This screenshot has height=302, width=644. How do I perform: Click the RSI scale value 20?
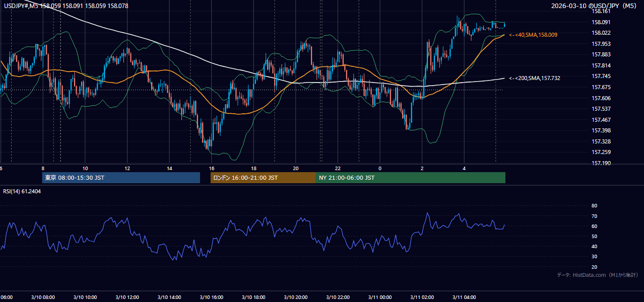tap(594, 267)
